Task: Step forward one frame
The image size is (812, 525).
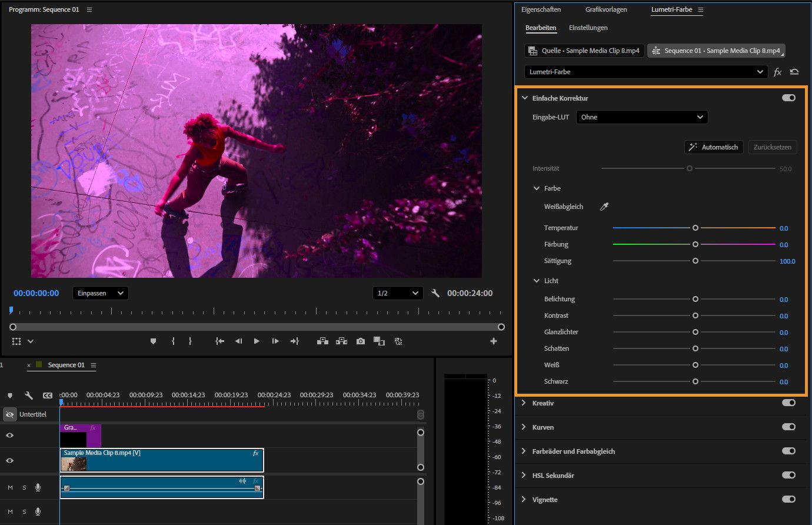Action: (x=275, y=341)
